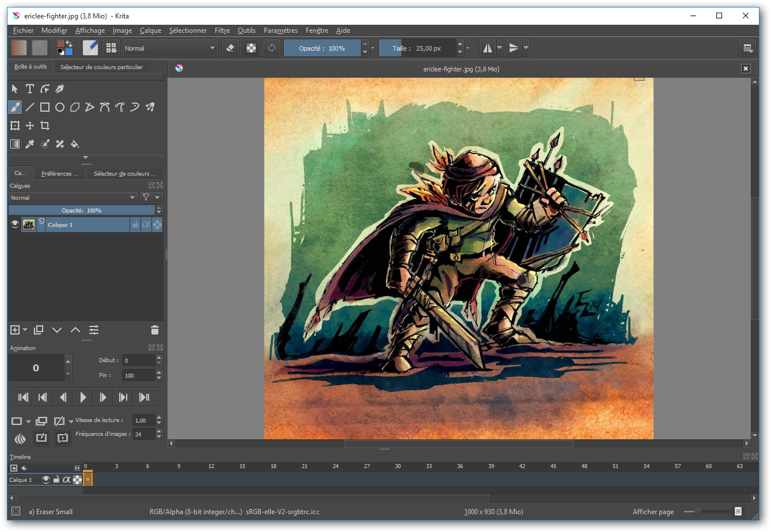Viewport: 771px width, 532px height.
Task: Open the blending mode Normal dropdown in toolbar
Action: [x=170, y=48]
